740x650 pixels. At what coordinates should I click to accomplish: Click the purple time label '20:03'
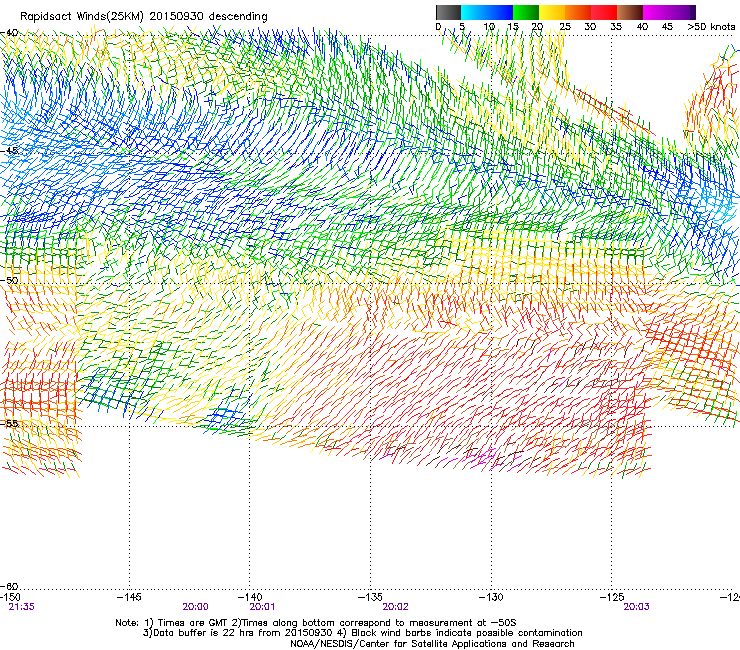click(x=636, y=607)
